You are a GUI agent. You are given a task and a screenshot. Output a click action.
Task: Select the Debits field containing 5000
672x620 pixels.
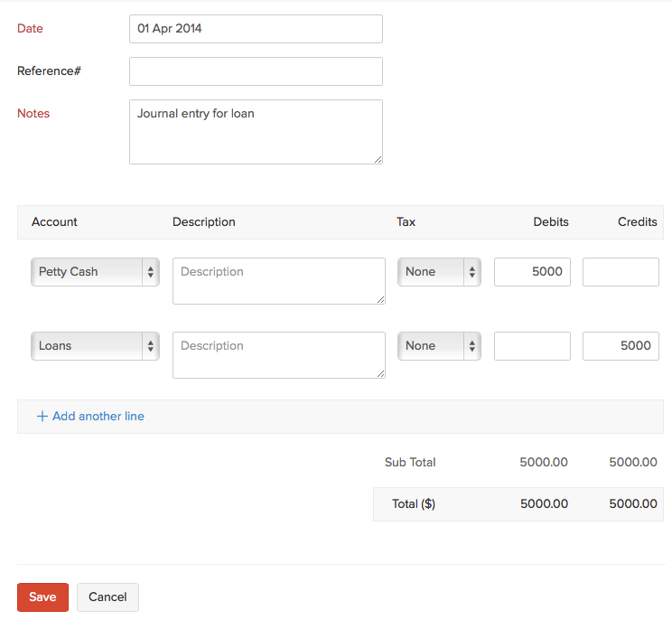point(532,272)
